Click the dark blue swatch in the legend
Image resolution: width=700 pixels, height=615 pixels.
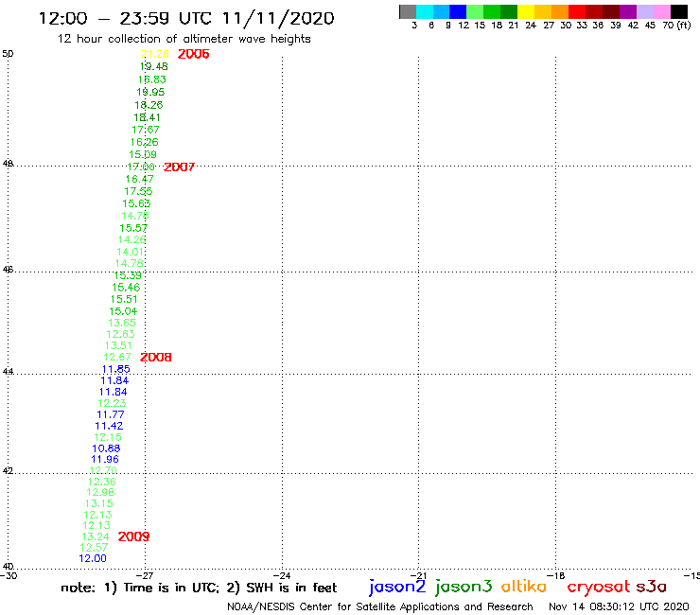pos(458,12)
